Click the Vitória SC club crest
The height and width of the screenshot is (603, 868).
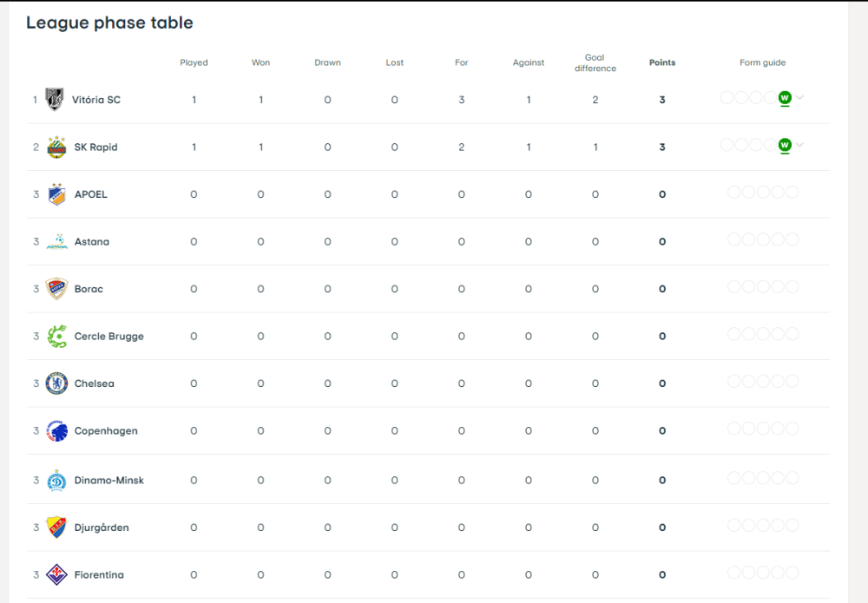pyautogui.click(x=56, y=100)
